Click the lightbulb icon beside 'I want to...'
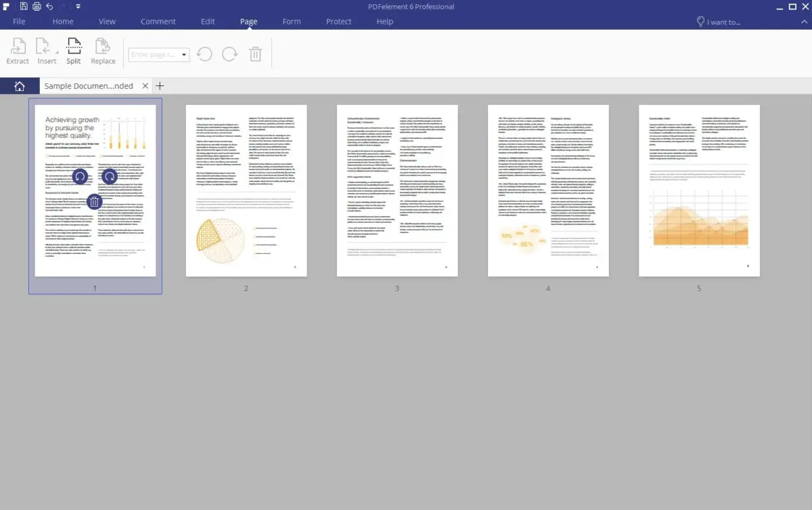The image size is (812, 510). (x=700, y=22)
